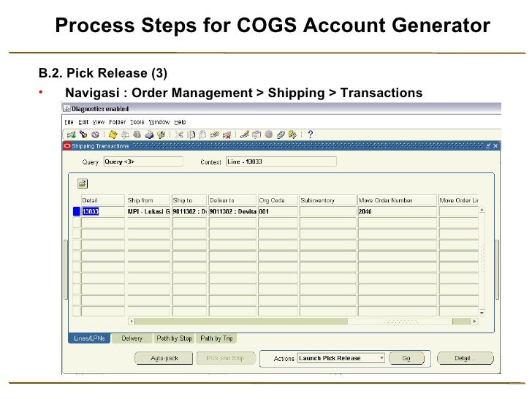The width and height of the screenshot is (532, 399).
Task: Click the folder icon above the Detail column
Action: pos(83,183)
